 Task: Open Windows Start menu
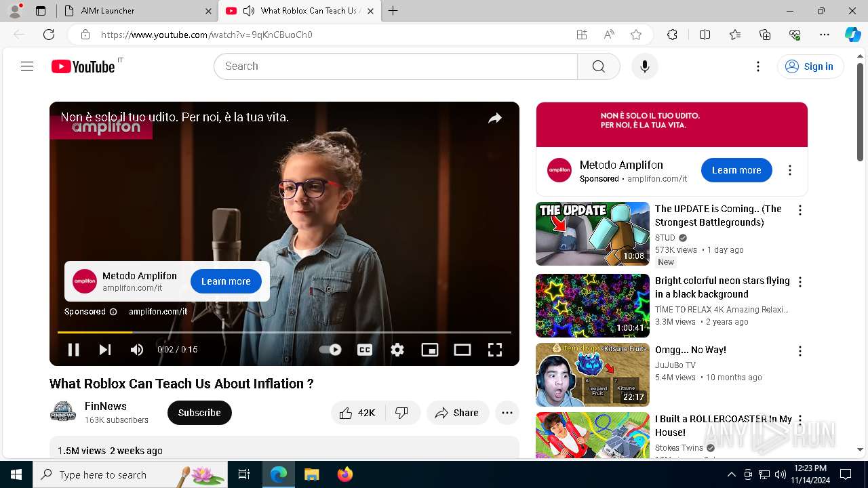(16, 474)
